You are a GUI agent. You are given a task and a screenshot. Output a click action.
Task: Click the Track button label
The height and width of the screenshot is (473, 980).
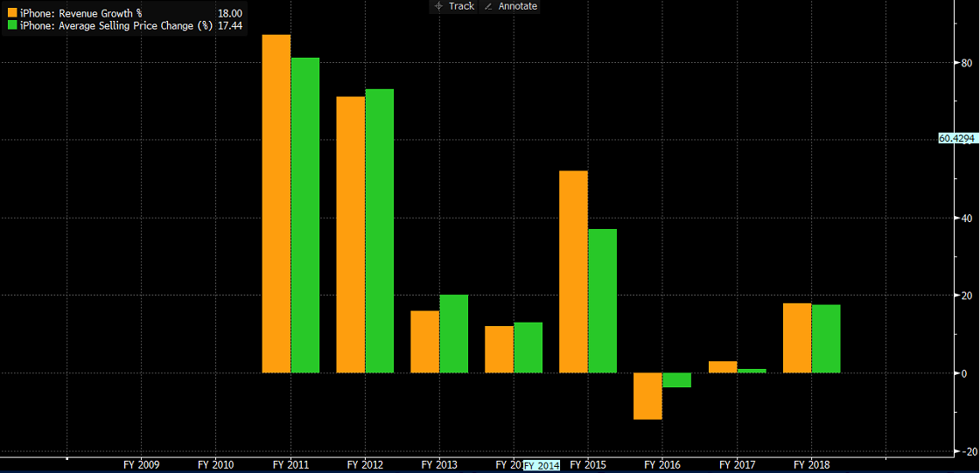click(462, 6)
